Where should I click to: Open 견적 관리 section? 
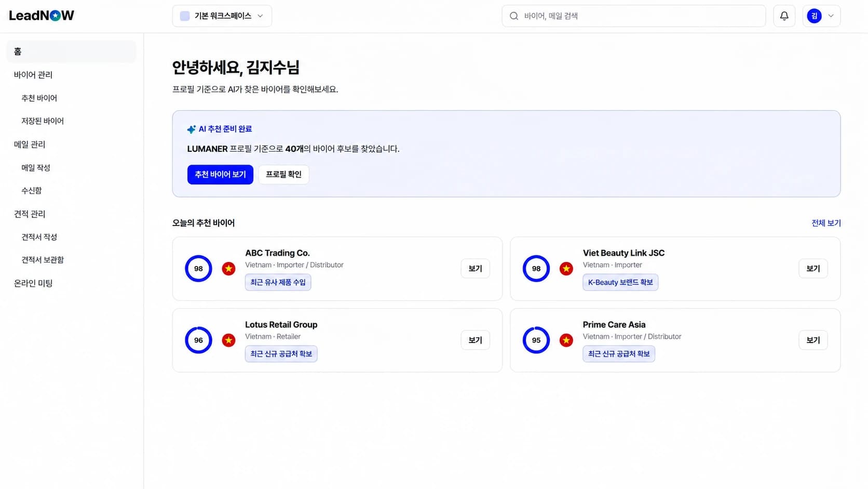[x=30, y=214]
